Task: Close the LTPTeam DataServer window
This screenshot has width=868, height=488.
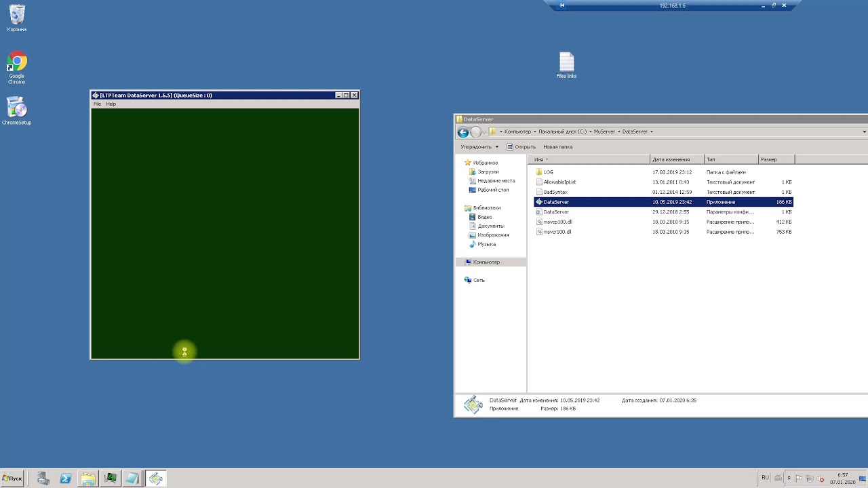Action: [354, 96]
